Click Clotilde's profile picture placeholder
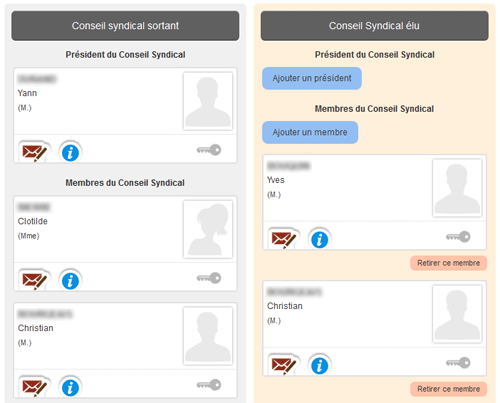This screenshot has height=403, width=500. (208, 229)
